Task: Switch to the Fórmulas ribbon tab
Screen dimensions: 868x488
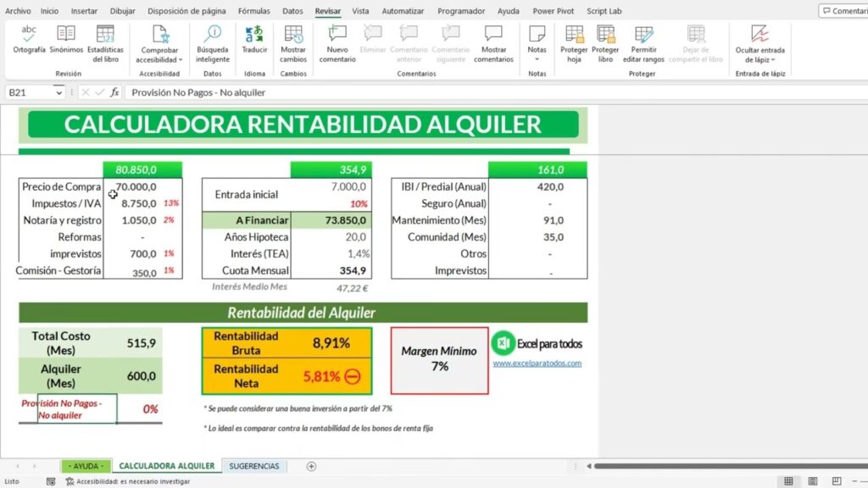Action: 253,11
